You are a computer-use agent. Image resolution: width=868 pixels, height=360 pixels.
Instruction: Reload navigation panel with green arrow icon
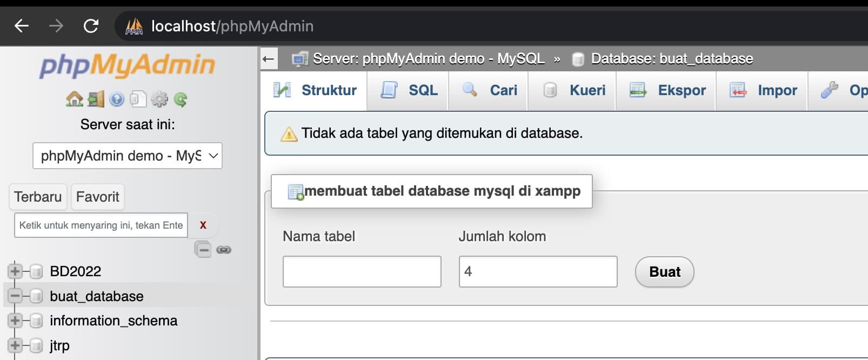181,99
